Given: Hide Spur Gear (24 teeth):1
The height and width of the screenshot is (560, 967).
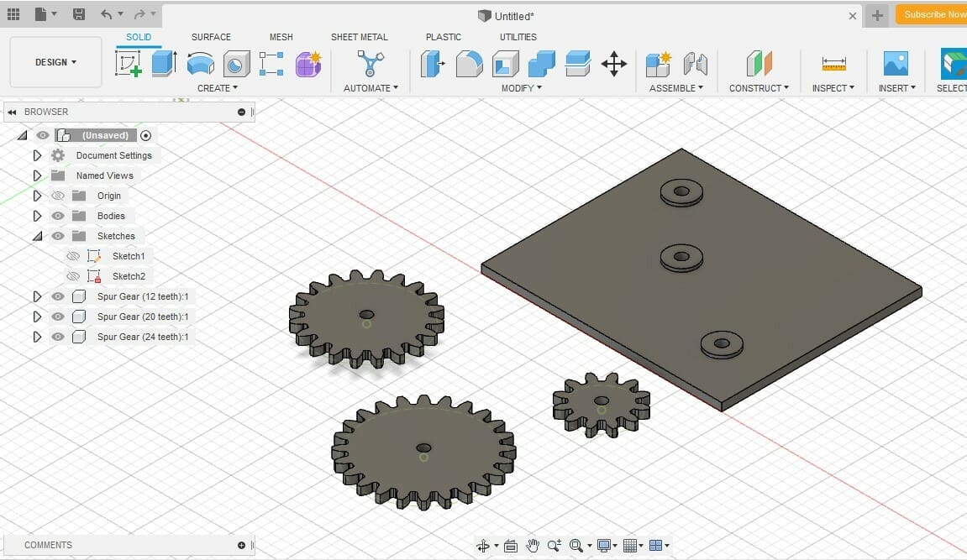Looking at the screenshot, I should (x=58, y=337).
